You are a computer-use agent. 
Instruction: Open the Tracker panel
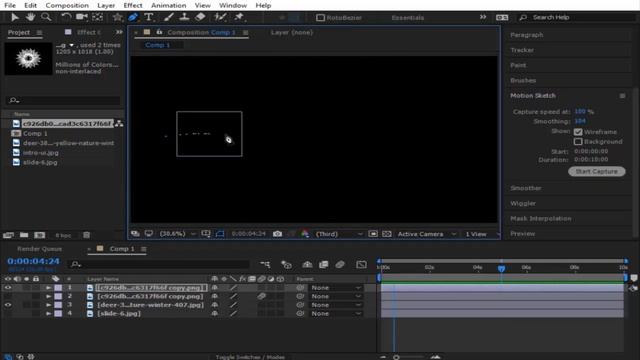tap(522, 50)
